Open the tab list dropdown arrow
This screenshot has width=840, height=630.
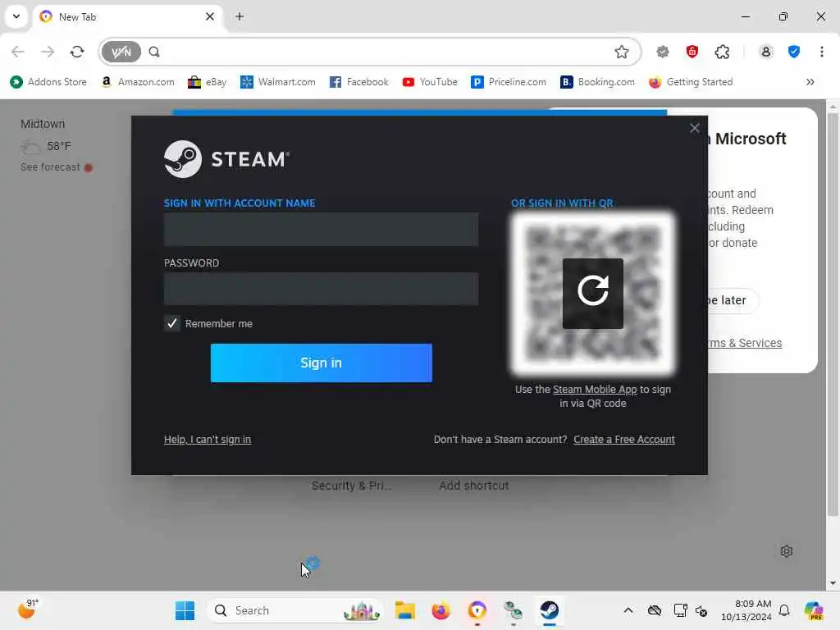(16, 16)
